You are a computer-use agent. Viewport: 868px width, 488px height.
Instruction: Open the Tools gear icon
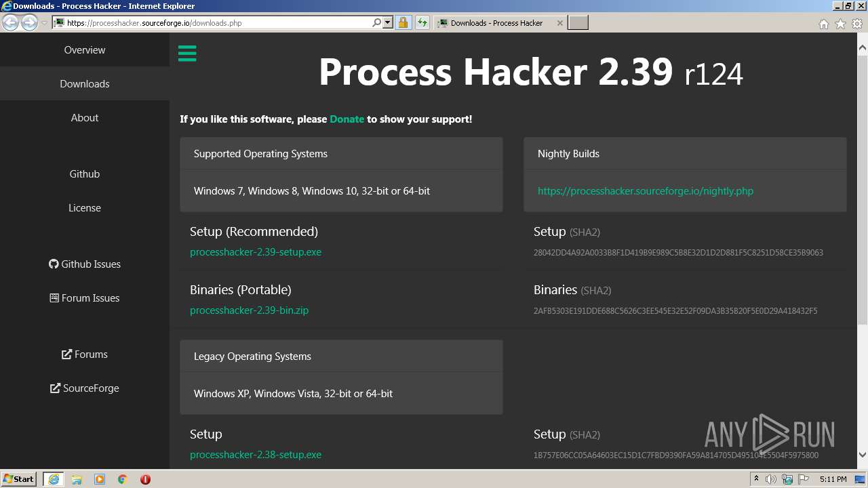point(857,24)
